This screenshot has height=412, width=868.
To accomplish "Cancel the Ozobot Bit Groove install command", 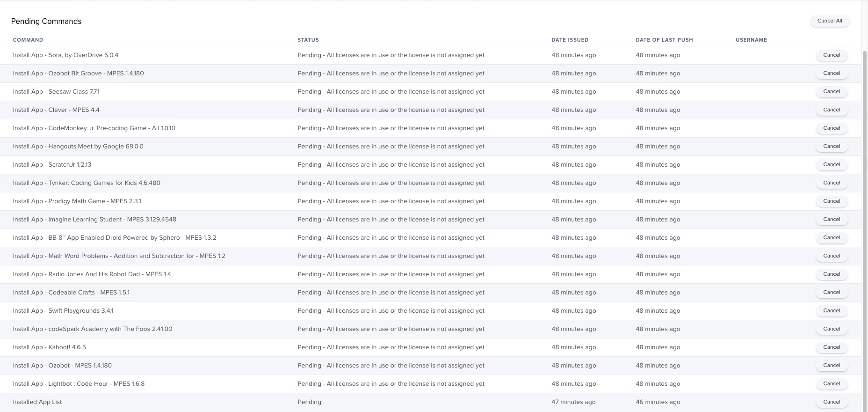I will [x=832, y=74].
